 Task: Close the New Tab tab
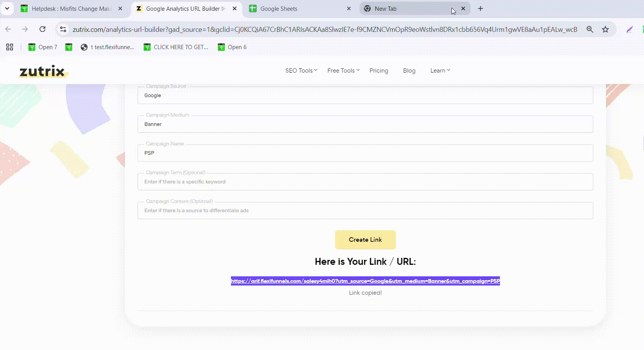click(463, 8)
